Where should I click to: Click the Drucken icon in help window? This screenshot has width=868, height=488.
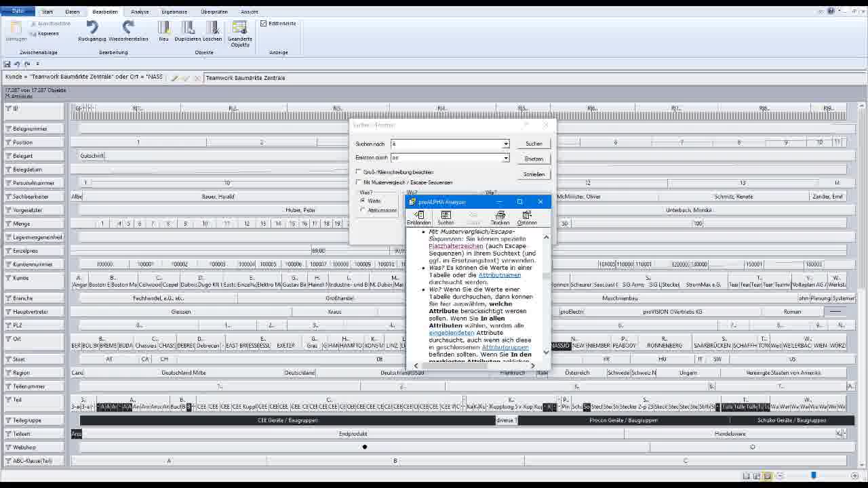500,216
